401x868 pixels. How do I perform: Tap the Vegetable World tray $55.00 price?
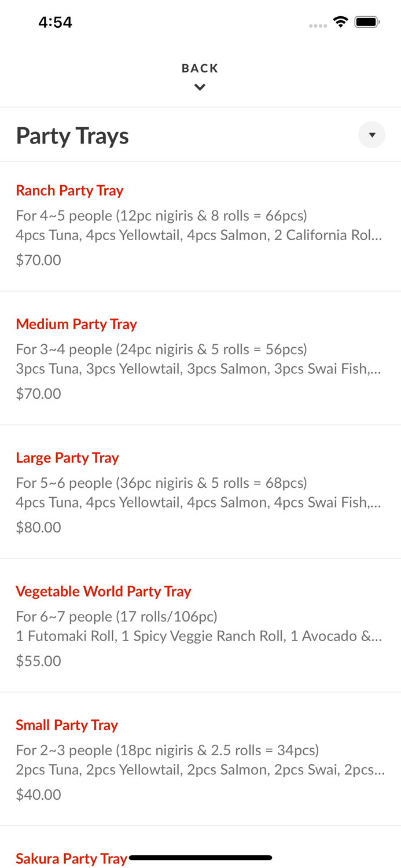[38, 661]
